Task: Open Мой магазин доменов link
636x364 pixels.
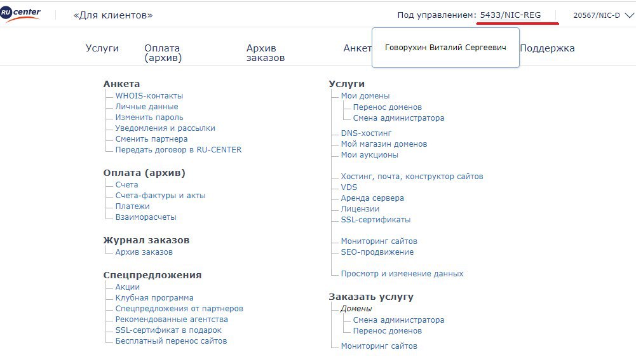Action: coord(384,144)
